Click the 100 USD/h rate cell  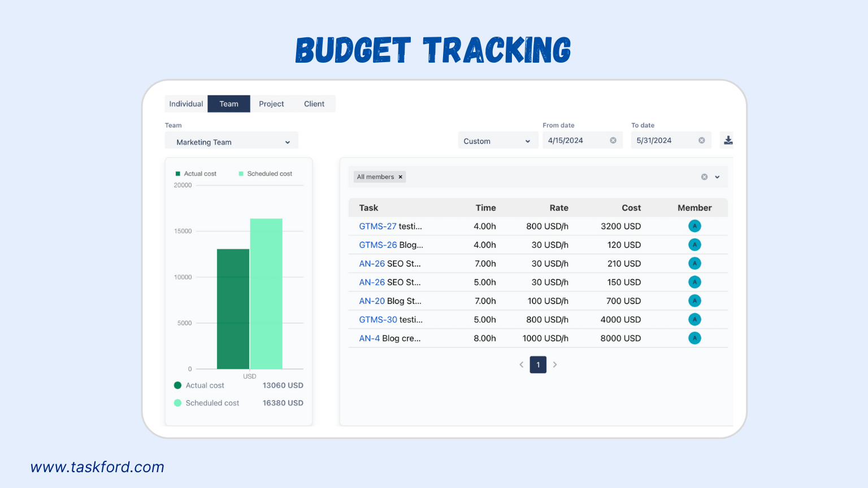point(548,301)
